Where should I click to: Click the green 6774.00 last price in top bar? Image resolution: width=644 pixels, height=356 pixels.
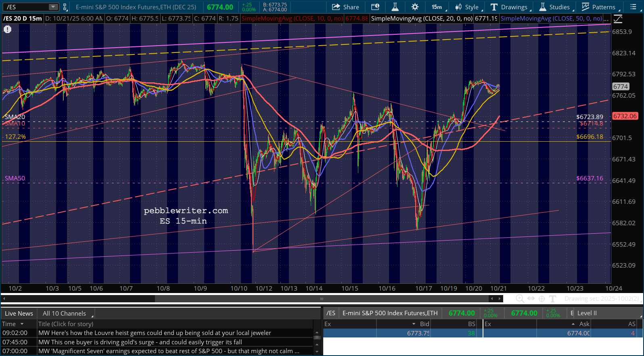(220, 7)
